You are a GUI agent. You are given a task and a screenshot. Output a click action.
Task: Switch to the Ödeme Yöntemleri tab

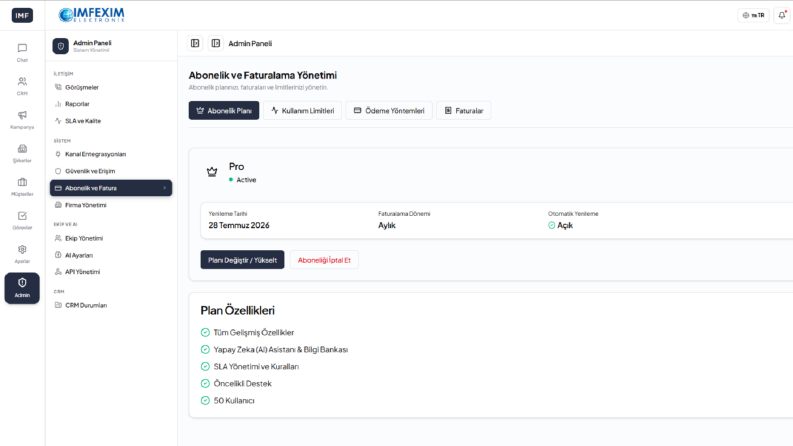389,111
